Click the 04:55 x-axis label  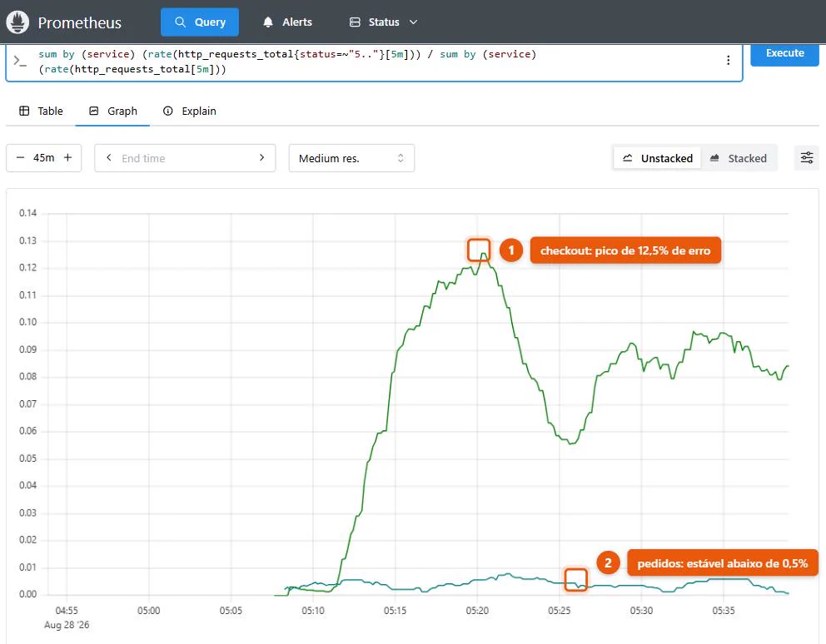point(67,610)
